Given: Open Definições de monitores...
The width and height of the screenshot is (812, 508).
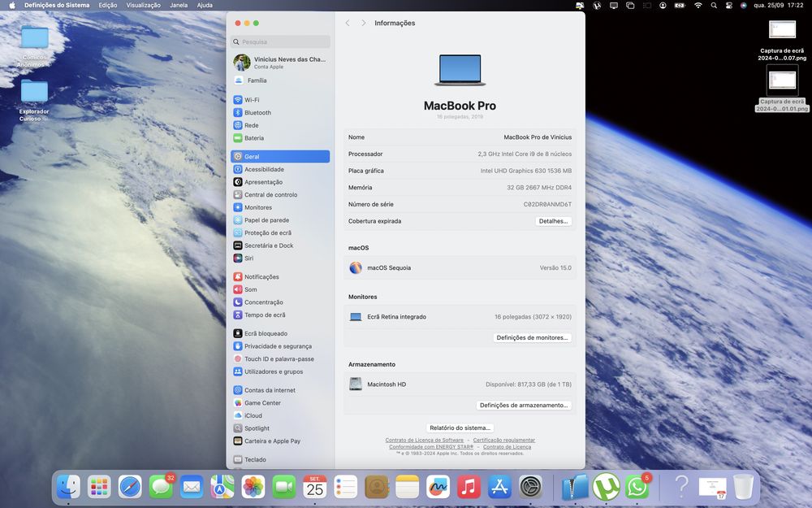Looking at the screenshot, I should click(x=532, y=337).
